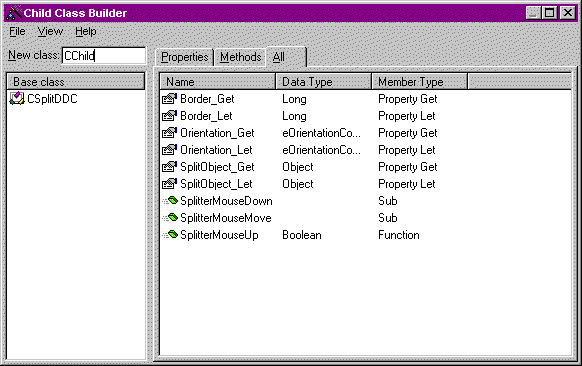Click the Base class column header
Image resolution: width=582 pixels, height=366 pixels.
pos(76,82)
